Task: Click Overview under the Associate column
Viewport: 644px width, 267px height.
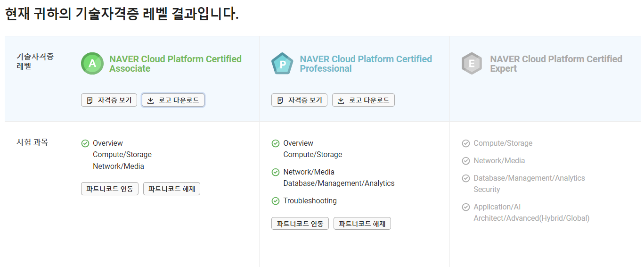Action: 108,143
